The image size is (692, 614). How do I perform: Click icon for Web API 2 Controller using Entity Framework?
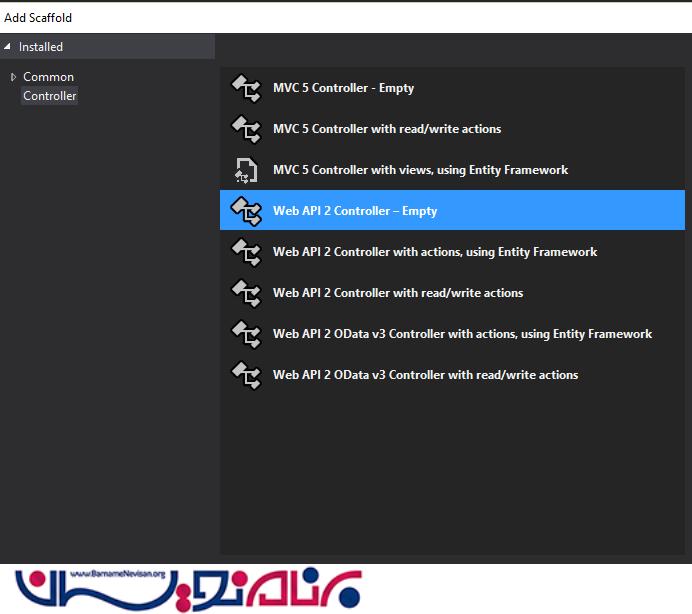245,252
